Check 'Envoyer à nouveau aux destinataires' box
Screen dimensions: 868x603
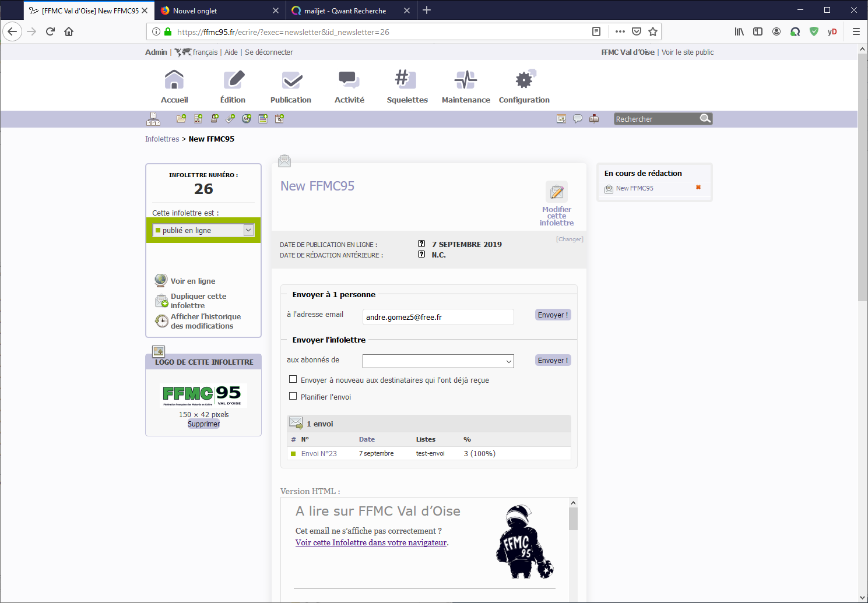pos(293,379)
